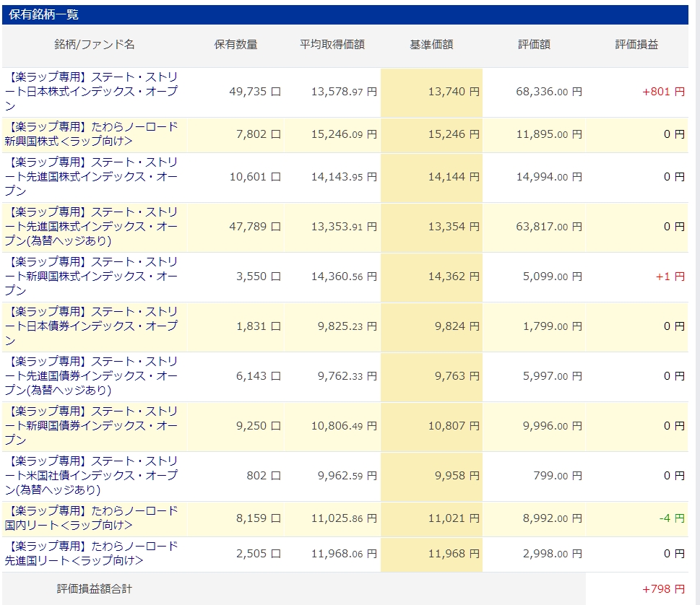This screenshot has width=700, height=605.
Task: Open たわらノーロード新興国株式 fund link
Action: coord(94,134)
